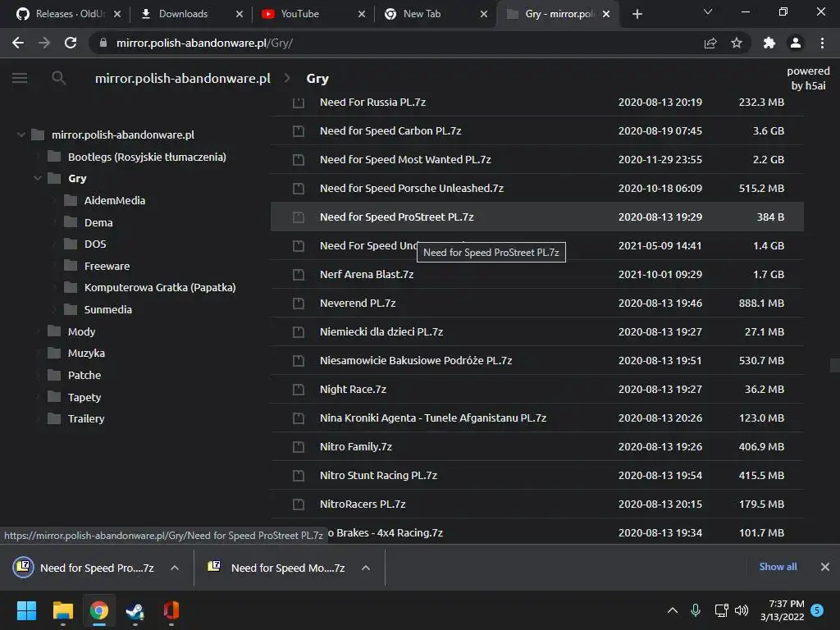Click the Tapety folder icon in the tree
Viewport: 840px width, 630px height.
(x=54, y=397)
